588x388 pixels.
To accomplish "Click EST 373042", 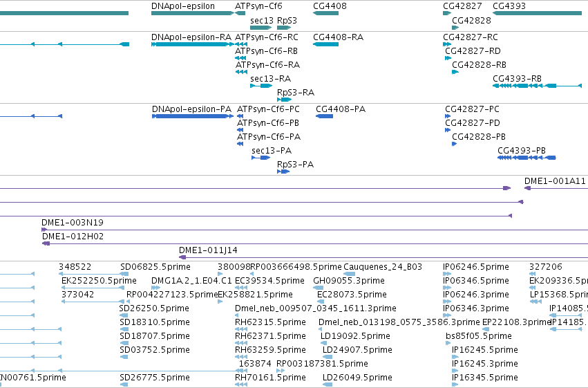I will (77, 295).
